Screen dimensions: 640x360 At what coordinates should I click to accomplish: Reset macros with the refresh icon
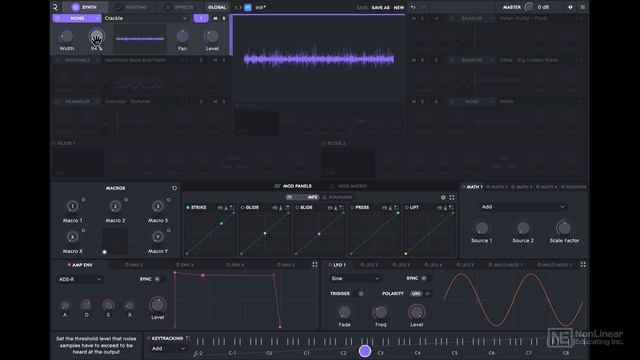pyautogui.click(x=174, y=188)
